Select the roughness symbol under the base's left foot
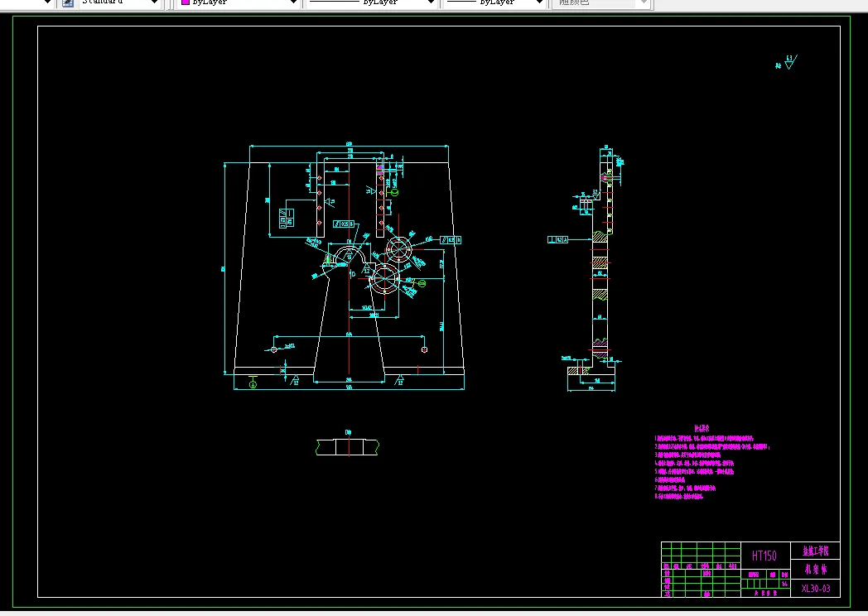868x616 pixels. (x=295, y=380)
